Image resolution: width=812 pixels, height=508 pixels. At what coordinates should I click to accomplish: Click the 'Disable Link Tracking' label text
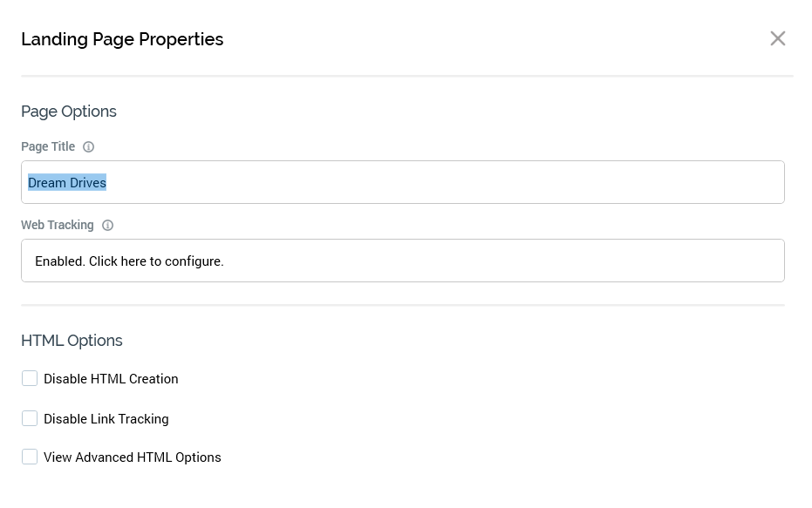(x=106, y=418)
